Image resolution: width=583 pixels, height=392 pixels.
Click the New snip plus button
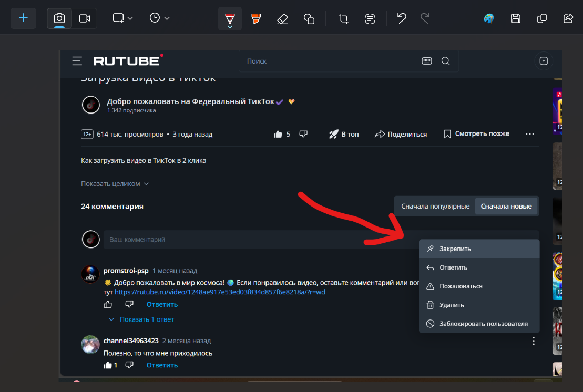point(23,18)
